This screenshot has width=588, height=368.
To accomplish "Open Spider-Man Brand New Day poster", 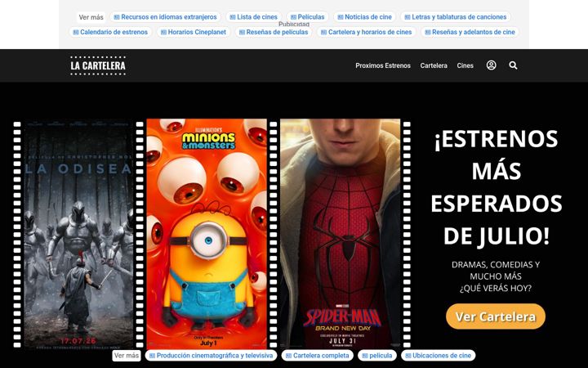I will point(340,234).
